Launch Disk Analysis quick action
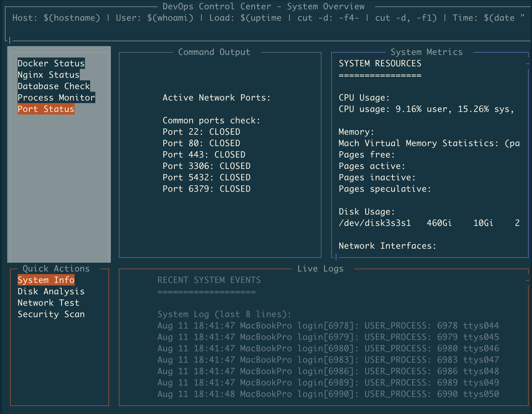Viewport: 532px width, 414px height. coord(51,291)
